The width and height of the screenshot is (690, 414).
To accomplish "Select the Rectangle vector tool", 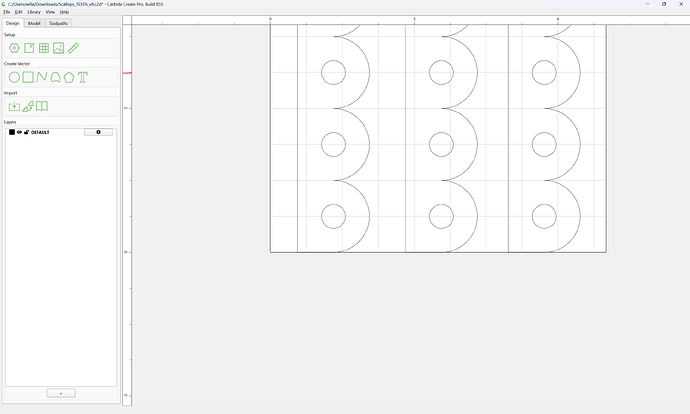I will [x=28, y=77].
